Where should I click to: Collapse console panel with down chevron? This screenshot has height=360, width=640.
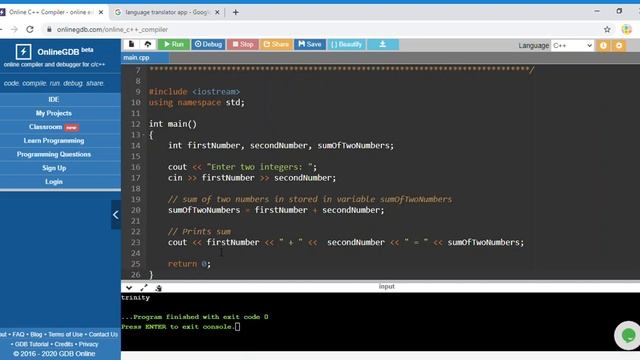tap(129, 288)
